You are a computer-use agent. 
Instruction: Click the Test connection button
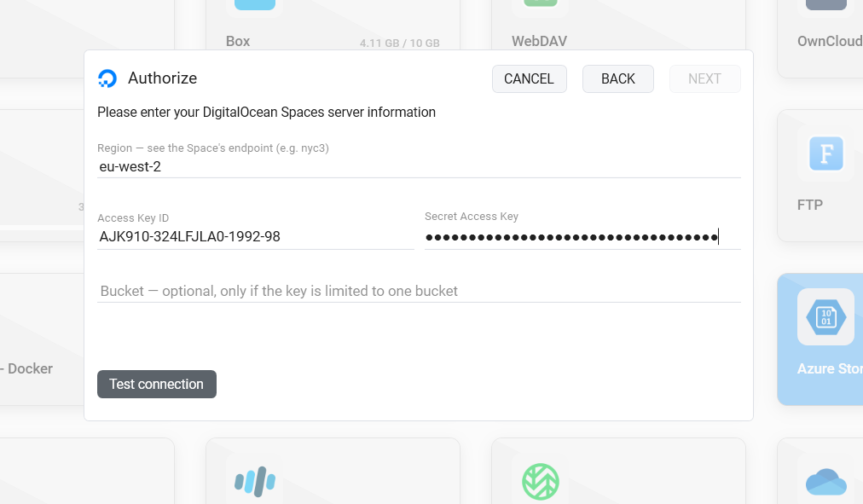156,384
